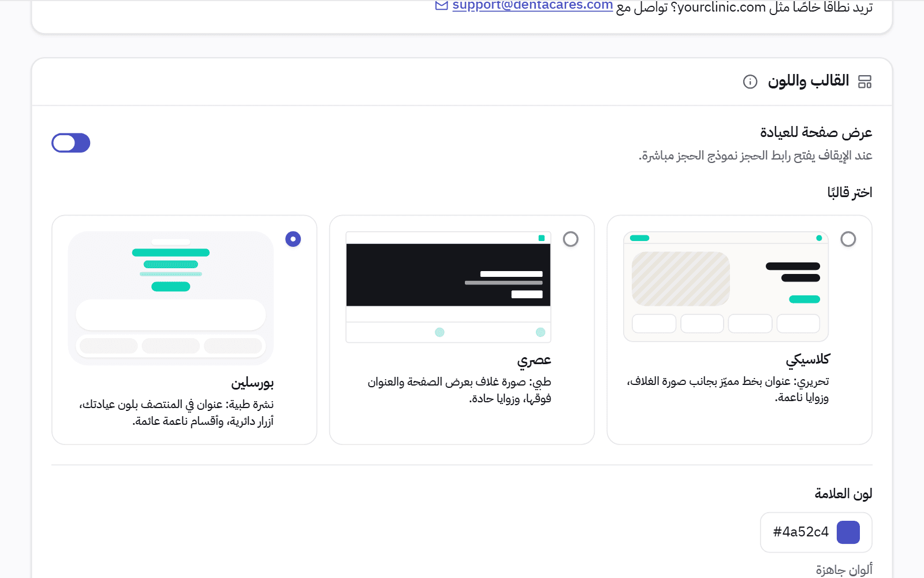Select the كلاسيكي template radio button
The height and width of the screenshot is (578, 924).
click(848, 239)
